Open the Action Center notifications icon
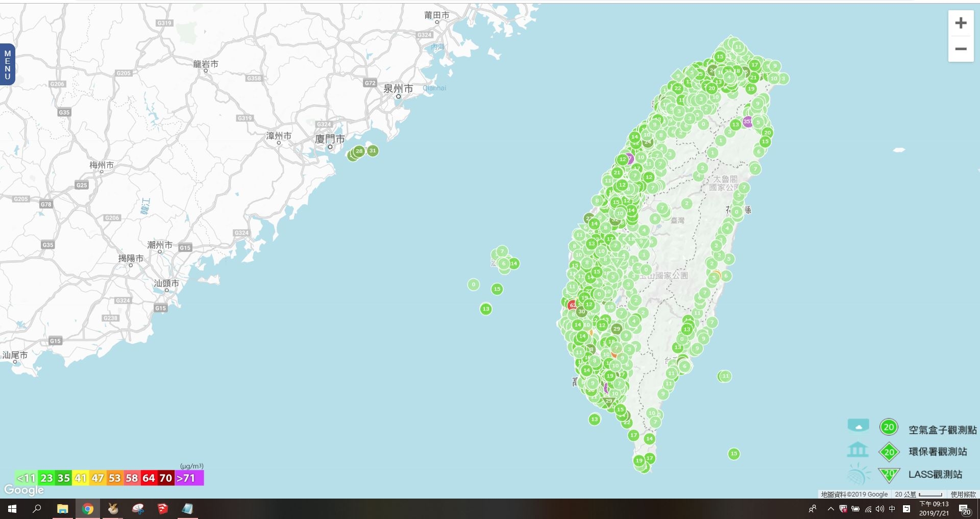Screen dimensions: 980x519 [964, 509]
